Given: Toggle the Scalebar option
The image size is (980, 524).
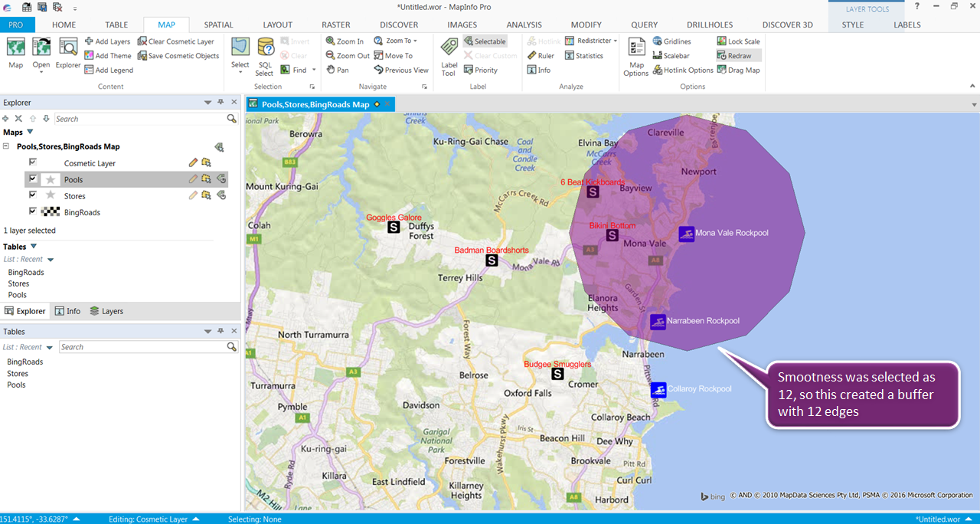Looking at the screenshot, I should pos(671,56).
